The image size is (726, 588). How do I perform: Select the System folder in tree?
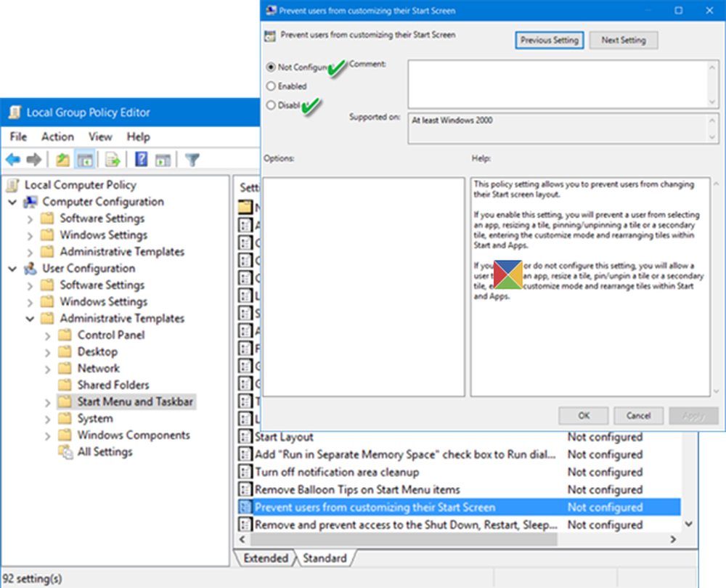(x=95, y=418)
